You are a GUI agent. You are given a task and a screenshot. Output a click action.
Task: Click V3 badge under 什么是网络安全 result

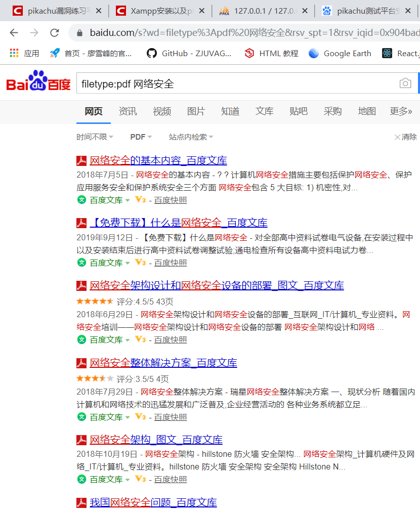click(x=141, y=263)
